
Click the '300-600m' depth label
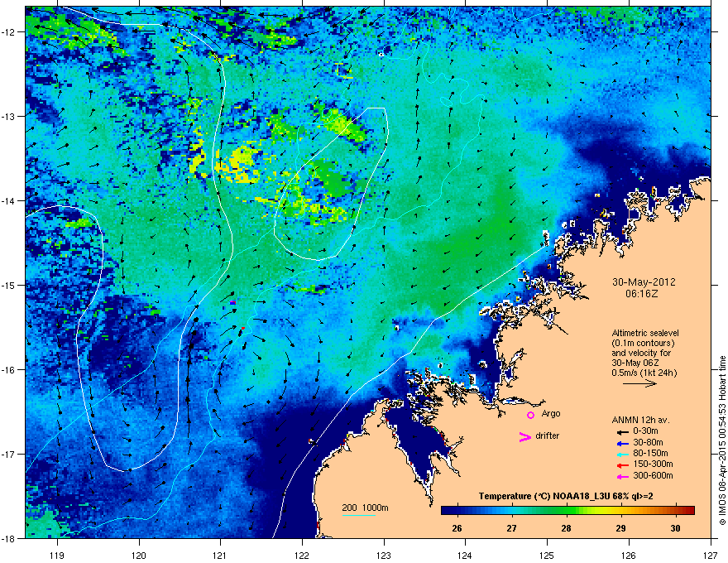pyautogui.click(x=653, y=475)
